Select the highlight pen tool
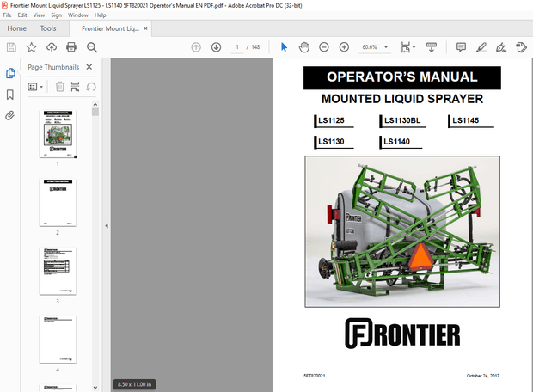 (x=481, y=47)
